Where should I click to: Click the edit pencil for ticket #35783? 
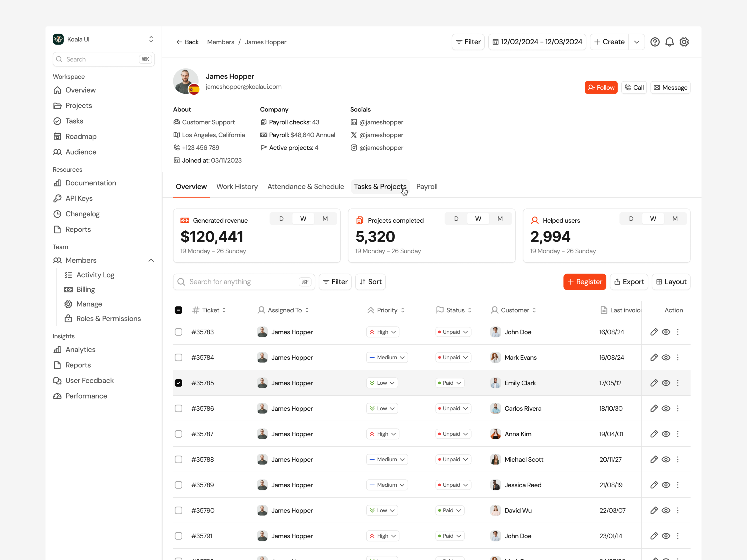[x=654, y=332]
